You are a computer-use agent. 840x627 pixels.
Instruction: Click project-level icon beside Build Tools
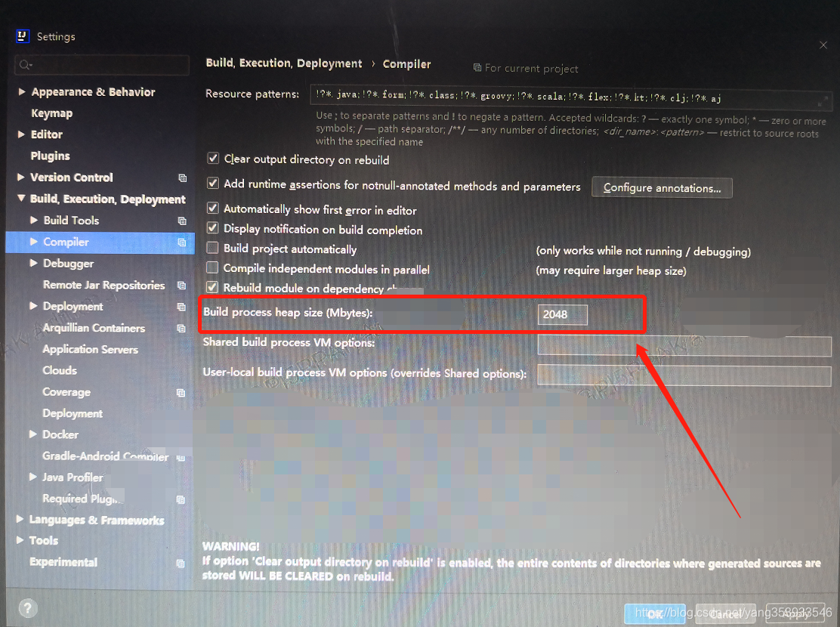182,221
